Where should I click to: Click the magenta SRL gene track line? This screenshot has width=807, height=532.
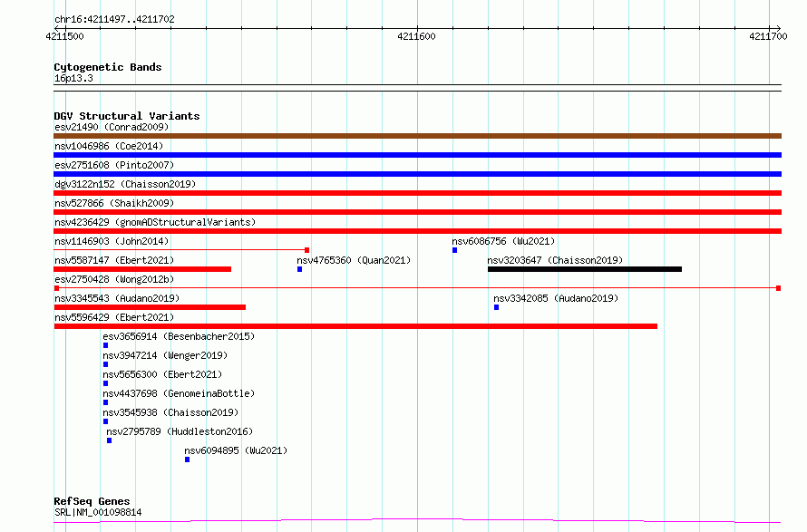coord(417,521)
